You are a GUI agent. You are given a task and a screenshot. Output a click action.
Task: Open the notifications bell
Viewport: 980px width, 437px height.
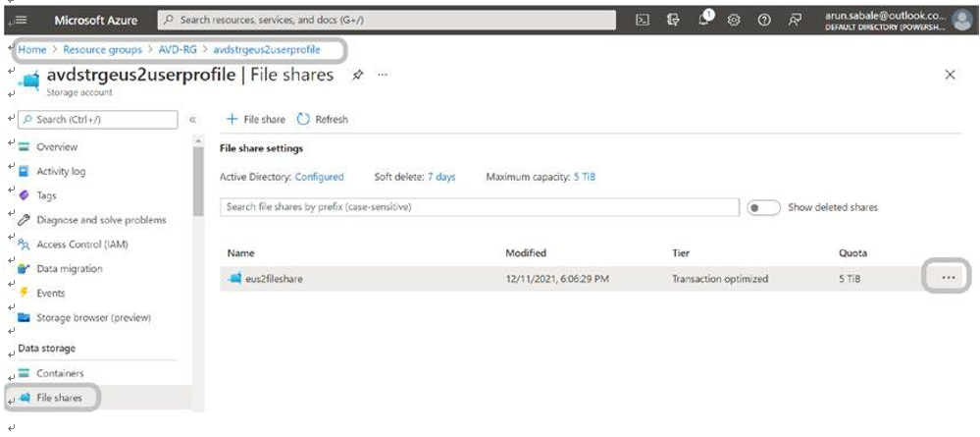(703, 20)
